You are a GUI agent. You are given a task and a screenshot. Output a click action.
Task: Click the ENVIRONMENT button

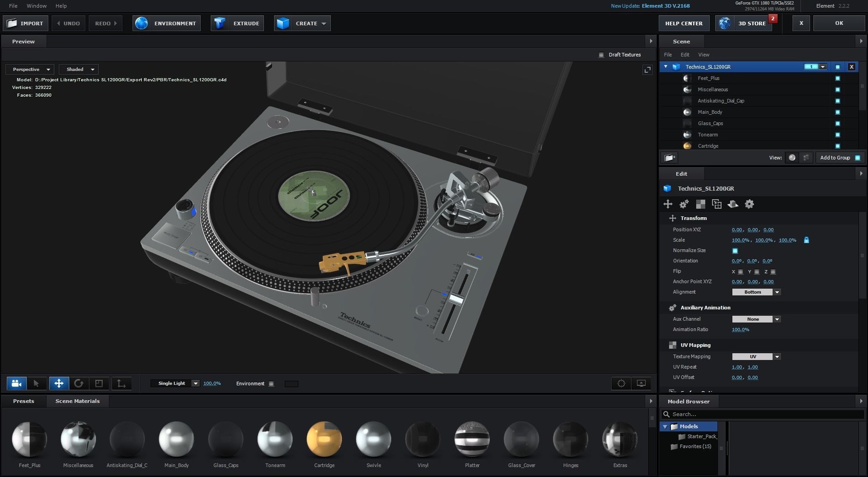tap(167, 23)
